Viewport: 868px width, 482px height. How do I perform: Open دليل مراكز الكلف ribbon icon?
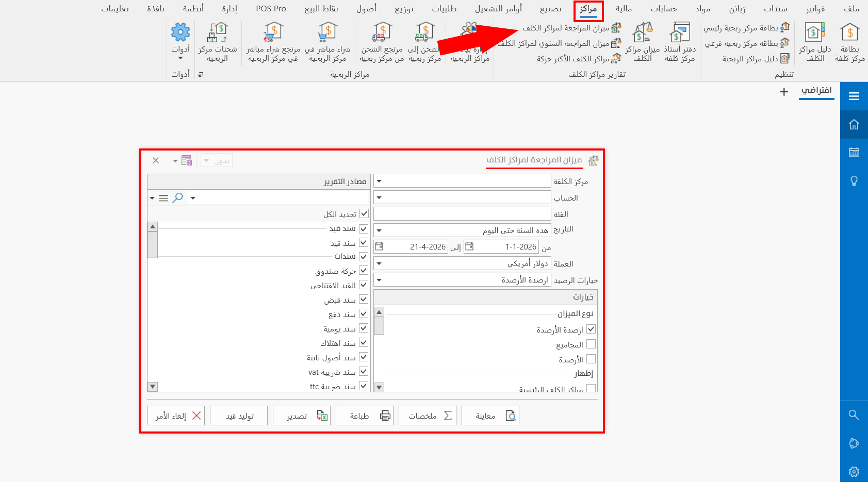[x=815, y=42]
